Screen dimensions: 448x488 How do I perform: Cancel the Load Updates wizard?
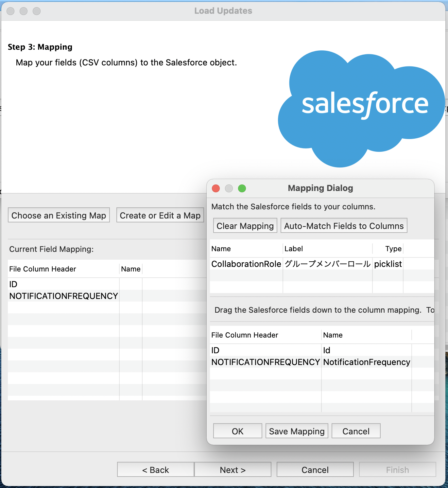pos(315,470)
